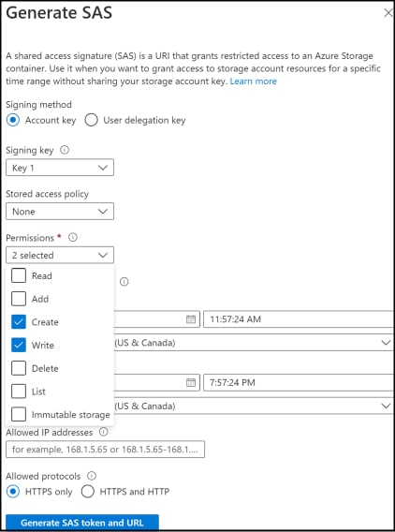Edit the start time field 11:57:24 AM
The width and height of the screenshot is (395, 532).
(x=299, y=319)
